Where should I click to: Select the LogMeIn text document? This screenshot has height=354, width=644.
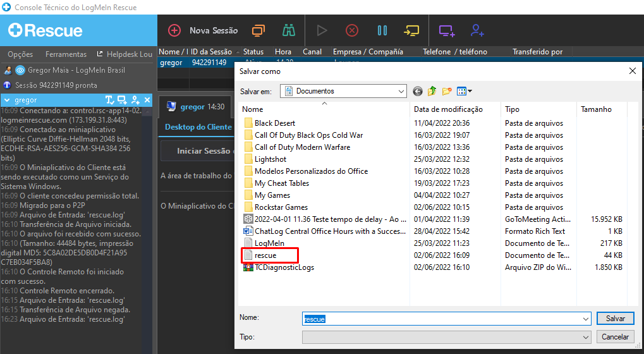tap(269, 243)
